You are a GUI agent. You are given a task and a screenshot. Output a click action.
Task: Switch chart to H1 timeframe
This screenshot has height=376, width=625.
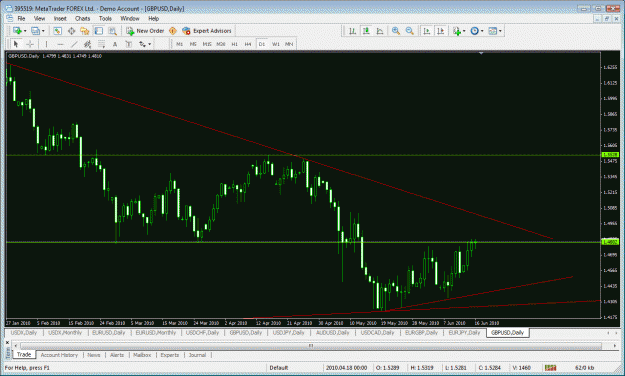(234, 44)
